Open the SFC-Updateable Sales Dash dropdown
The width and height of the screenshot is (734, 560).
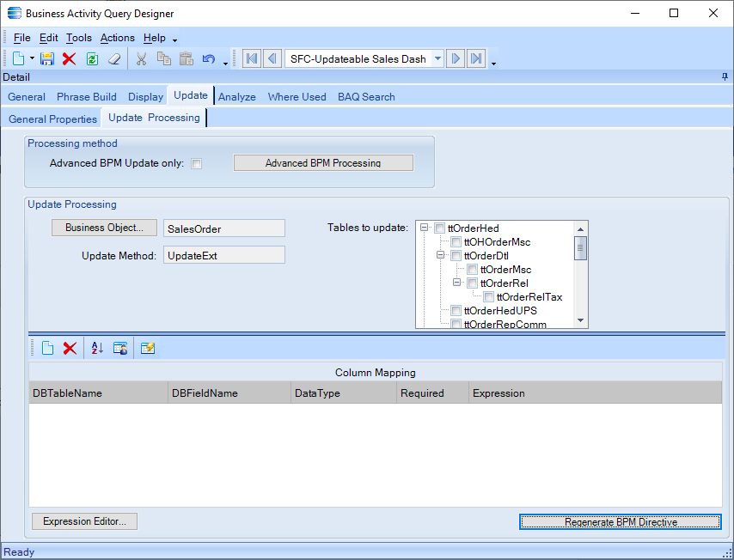point(437,59)
